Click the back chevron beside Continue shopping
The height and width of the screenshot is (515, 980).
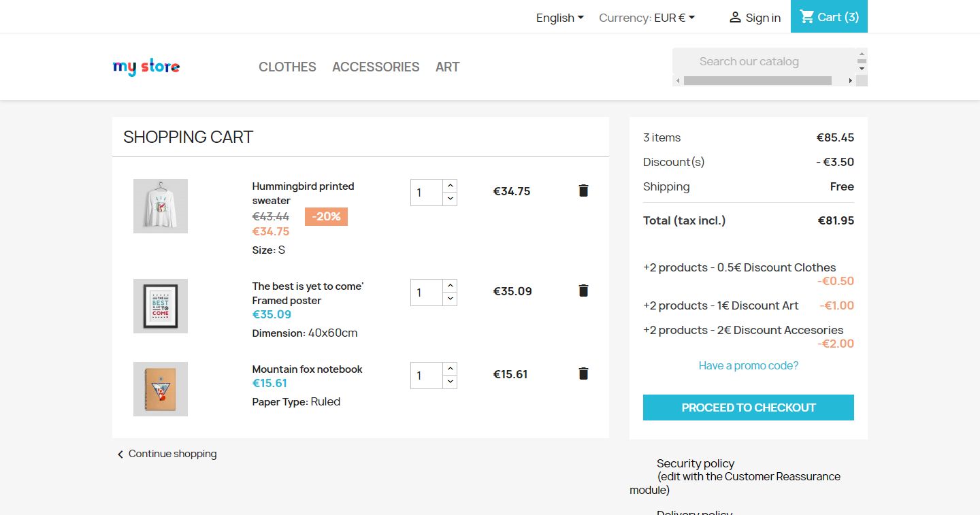(120, 454)
